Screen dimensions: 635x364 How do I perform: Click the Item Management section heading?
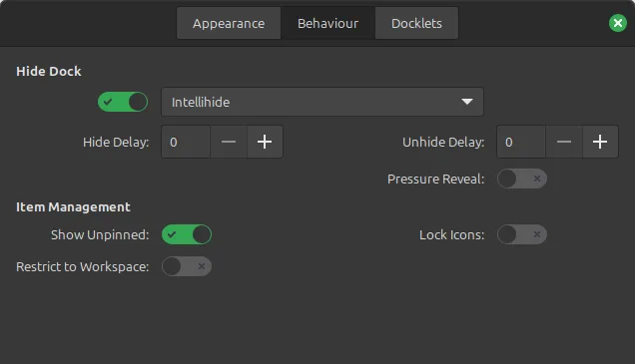[73, 207]
